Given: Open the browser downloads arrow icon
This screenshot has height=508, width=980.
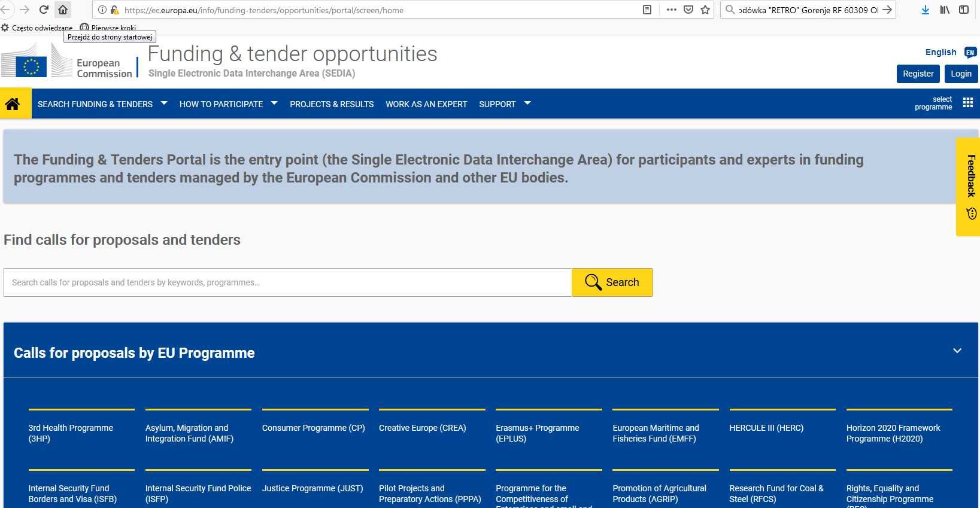Looking at the screenshot, I should (925, 10).
